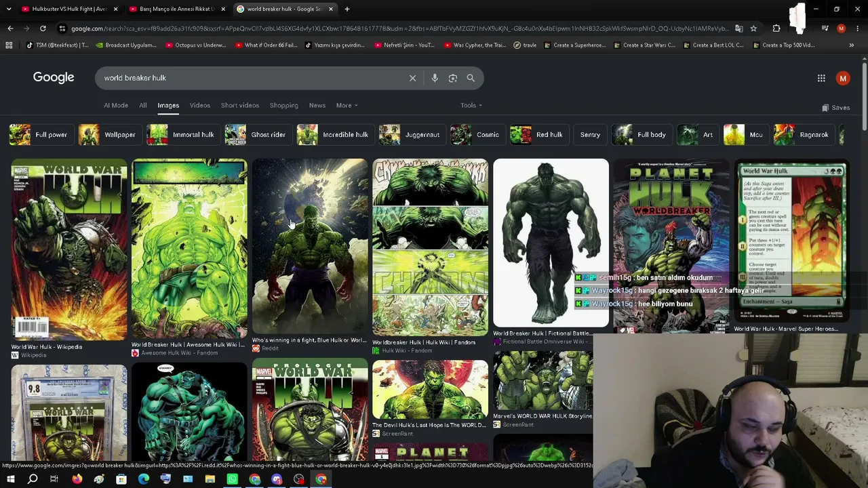Screen dimensions: 868x488
Task: Filter images by Sentry chip
Action: pos(590,135)
